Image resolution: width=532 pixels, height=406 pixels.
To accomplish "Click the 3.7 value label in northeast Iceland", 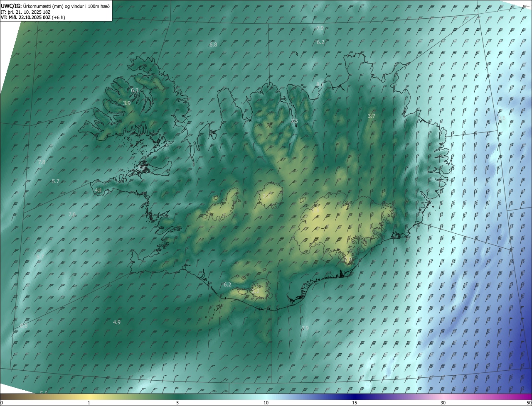I will tap(372, 116).
